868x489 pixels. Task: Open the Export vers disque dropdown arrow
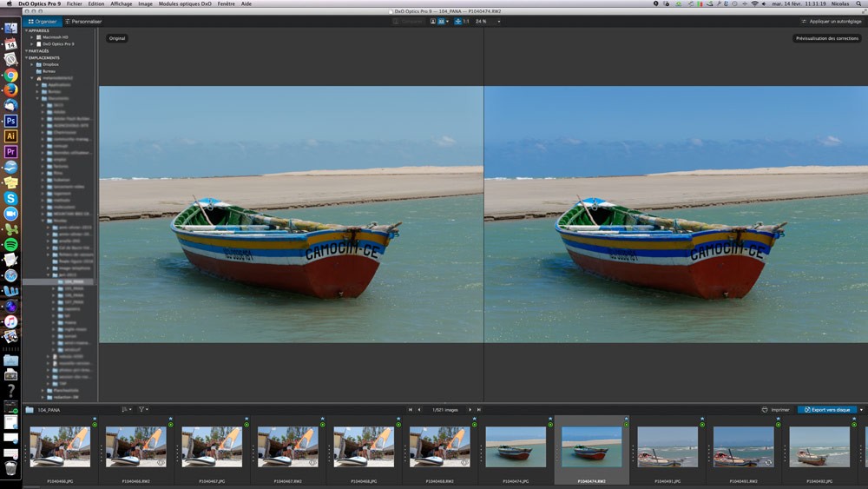[x=861, y=409]
